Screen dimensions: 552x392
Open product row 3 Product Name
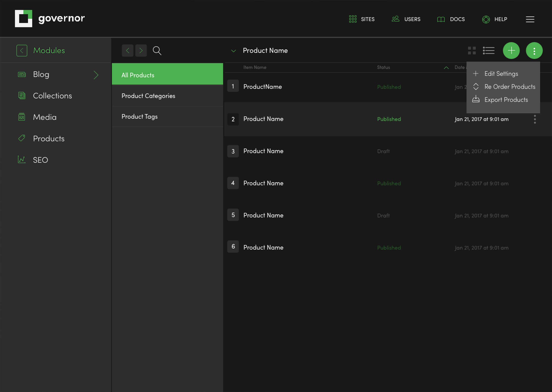(x=263, y=151)
